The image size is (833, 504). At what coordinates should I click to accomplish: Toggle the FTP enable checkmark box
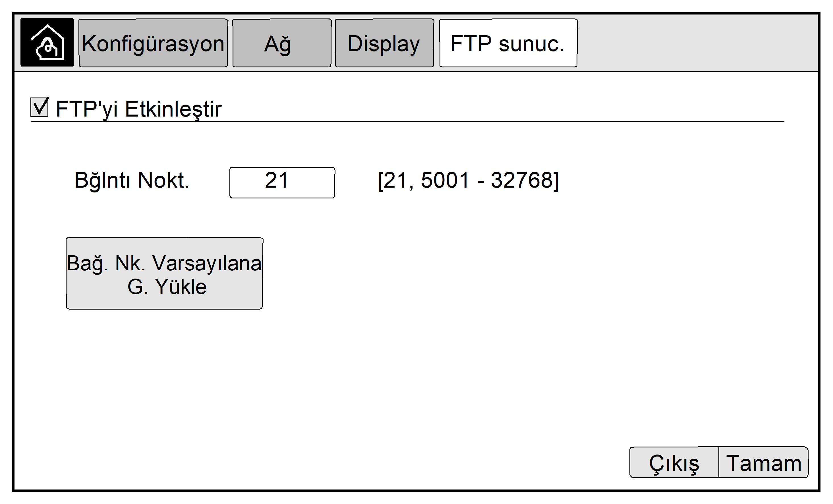coord(40,107)
